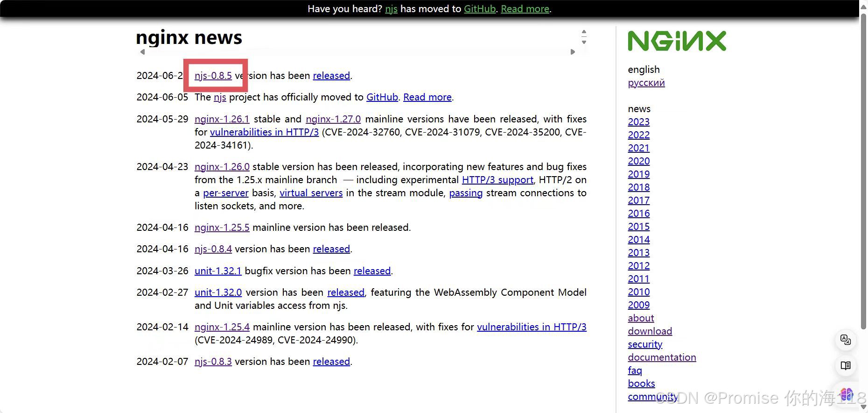Viewport: 868px width, 413px height.
Task: Open the nginx-1.27.0 link
Action: pos(333,119)
